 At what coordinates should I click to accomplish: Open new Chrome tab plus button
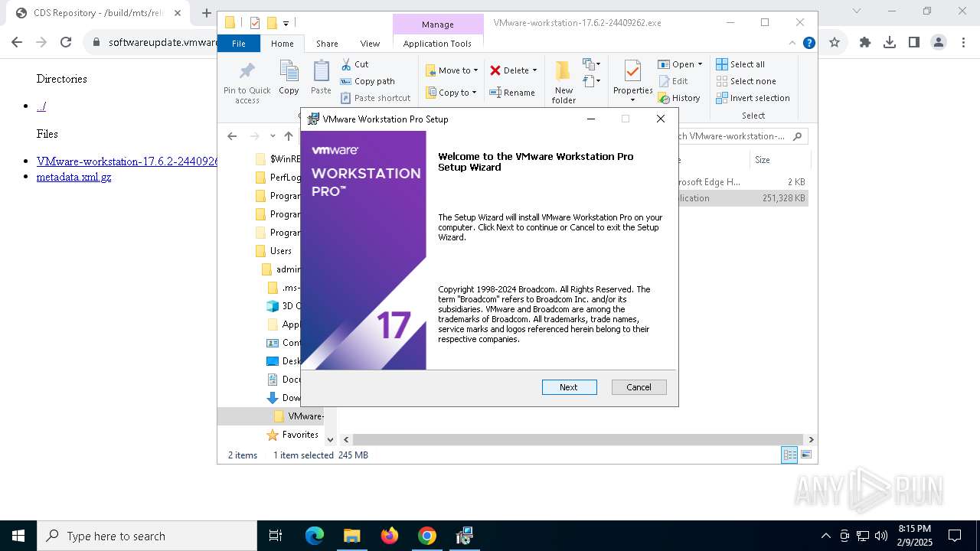pos(207,13)
